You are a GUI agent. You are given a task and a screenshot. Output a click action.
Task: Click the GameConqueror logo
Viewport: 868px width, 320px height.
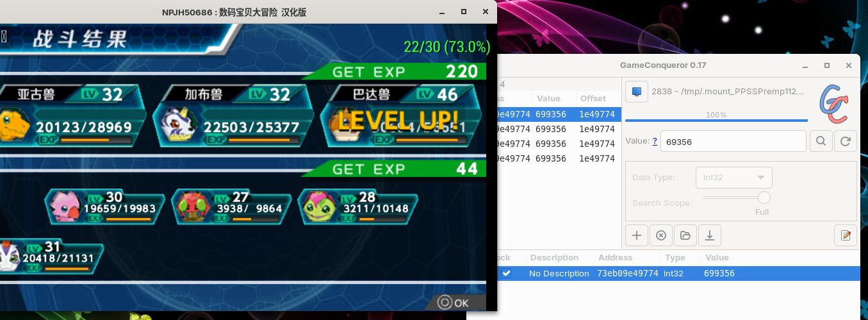pyautogui.click(x=833, y=103)
